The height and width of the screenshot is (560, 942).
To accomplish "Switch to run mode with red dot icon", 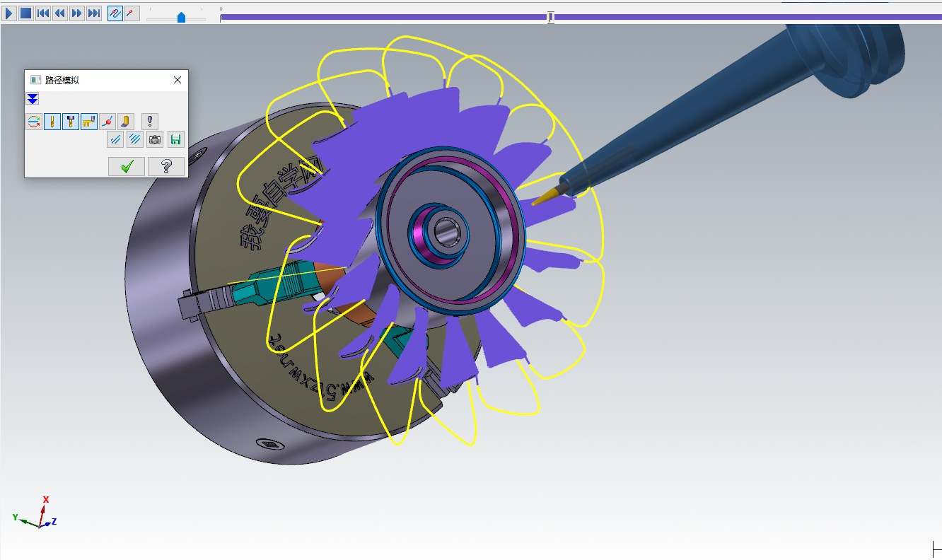I will coord(132,13).
